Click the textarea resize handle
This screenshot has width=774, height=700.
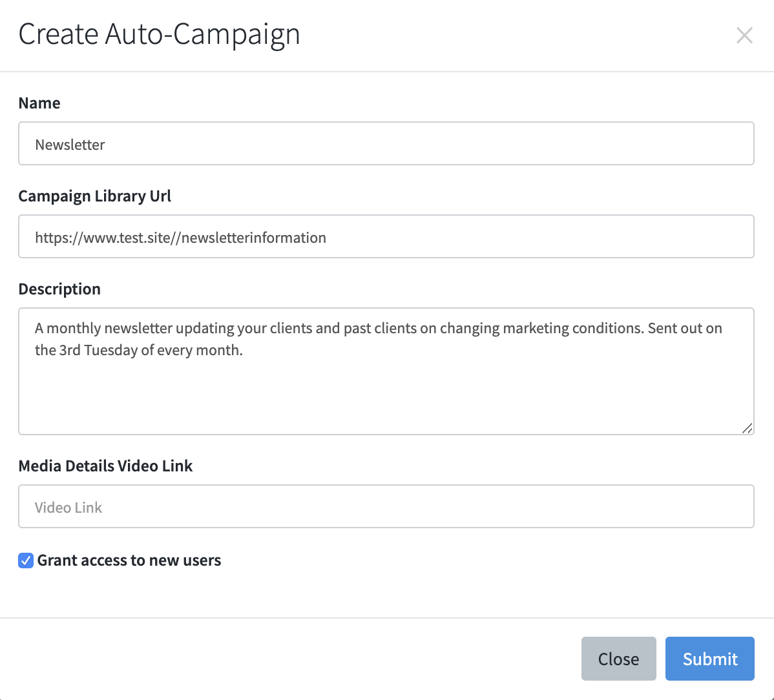[x=748, y=427]
